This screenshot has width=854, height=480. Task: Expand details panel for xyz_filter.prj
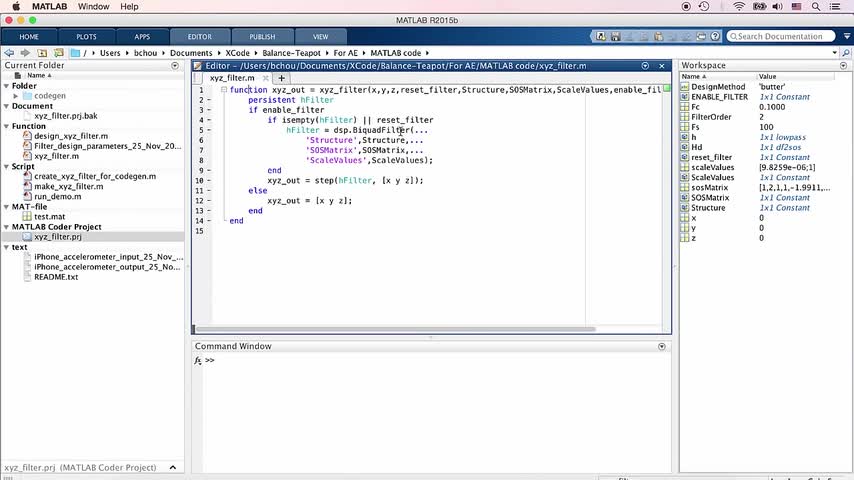click(x=173, y=467)
